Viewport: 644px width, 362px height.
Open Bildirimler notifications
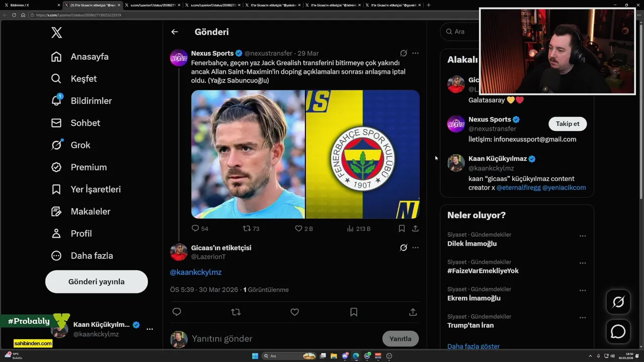point(82,101)
